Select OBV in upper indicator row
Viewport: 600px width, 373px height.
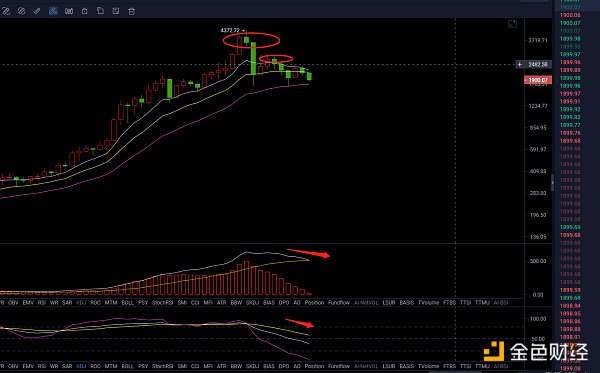point(13,303)
